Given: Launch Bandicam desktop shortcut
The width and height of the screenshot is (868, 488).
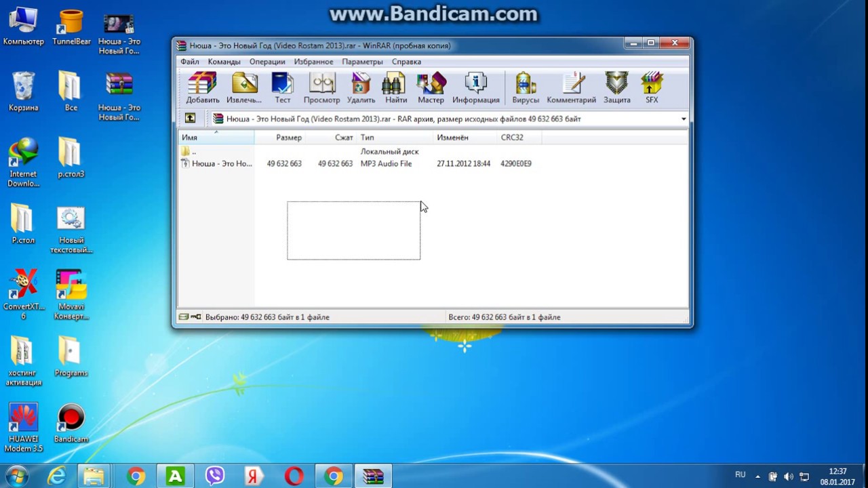Looking at the screenshot, I should click(71, 424).
